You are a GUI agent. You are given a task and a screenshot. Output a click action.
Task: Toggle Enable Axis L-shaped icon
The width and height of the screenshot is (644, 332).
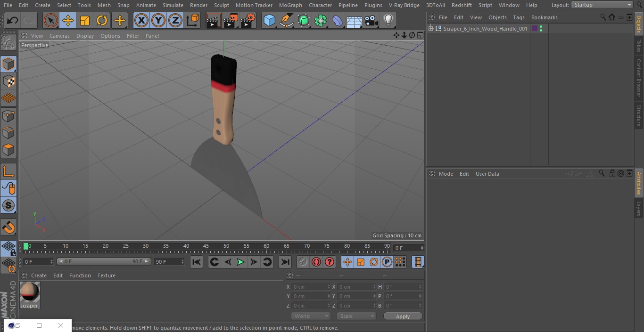(x=8, y=171)
